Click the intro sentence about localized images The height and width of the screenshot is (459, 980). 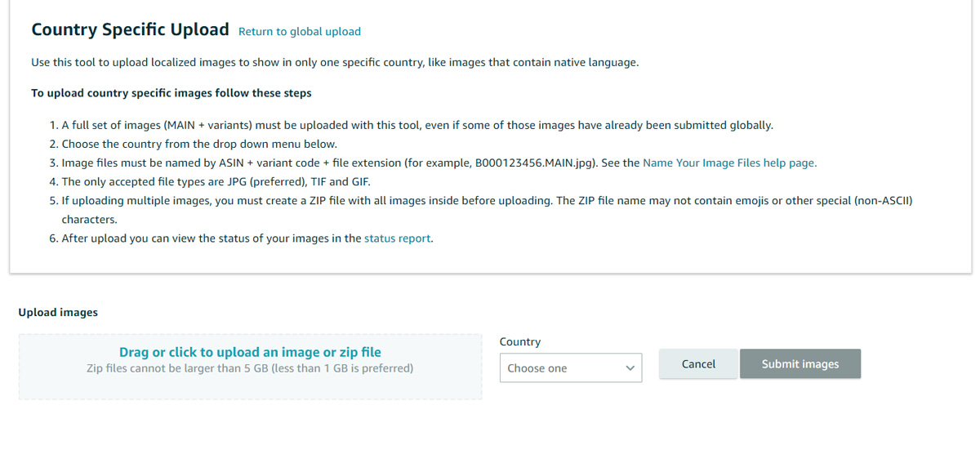pyautogui.click(x=335, y=63)
